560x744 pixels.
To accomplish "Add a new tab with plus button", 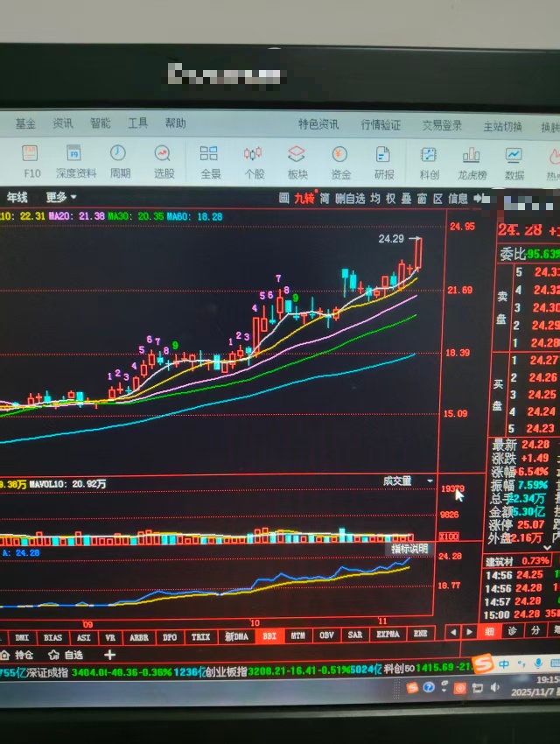I will coord(110,655).
